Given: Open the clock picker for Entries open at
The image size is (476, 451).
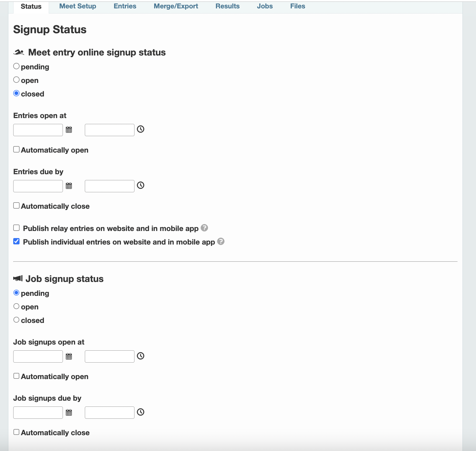Looking at the screenshot, I should coord(140,129).
